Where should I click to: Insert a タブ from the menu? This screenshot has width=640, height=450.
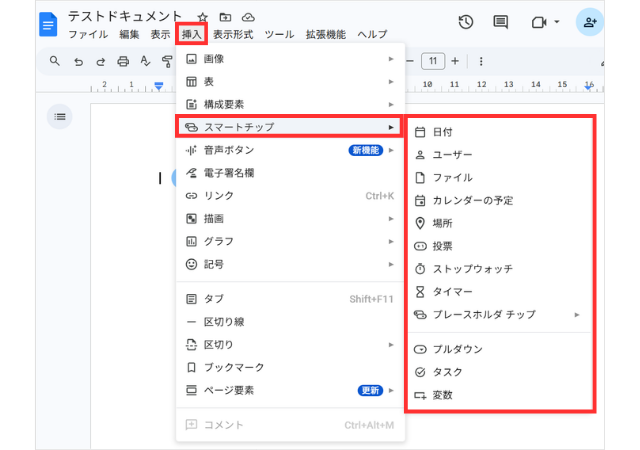click(x=290, y=299)
